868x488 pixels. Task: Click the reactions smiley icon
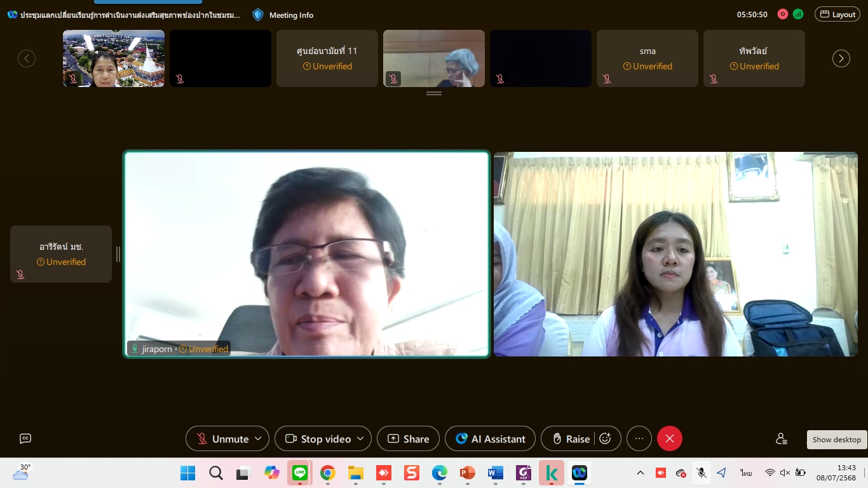click(x=605, y=438)
